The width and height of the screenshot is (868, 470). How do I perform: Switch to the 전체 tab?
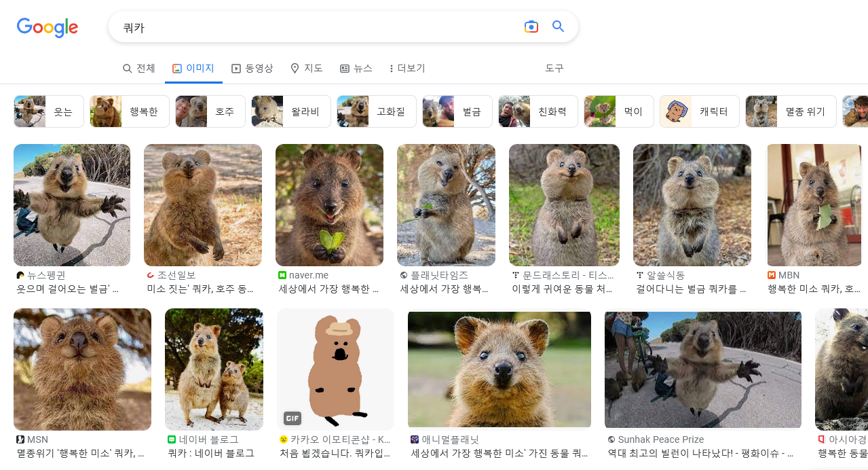(x=139, y=69)
